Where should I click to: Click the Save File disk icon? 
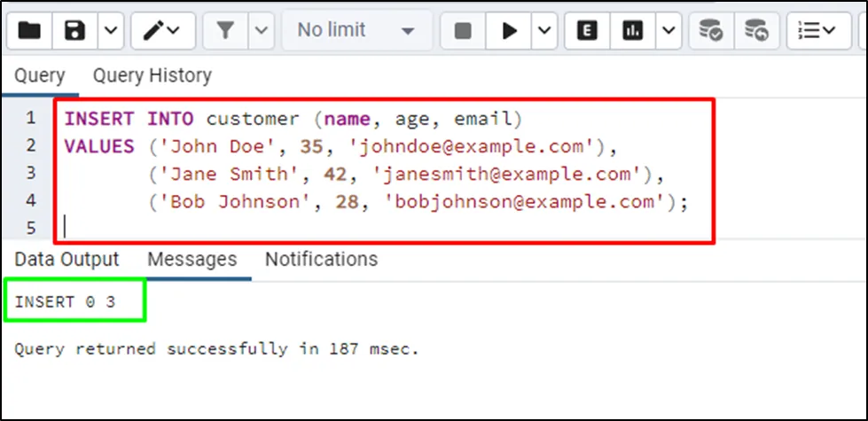[75, 30]
